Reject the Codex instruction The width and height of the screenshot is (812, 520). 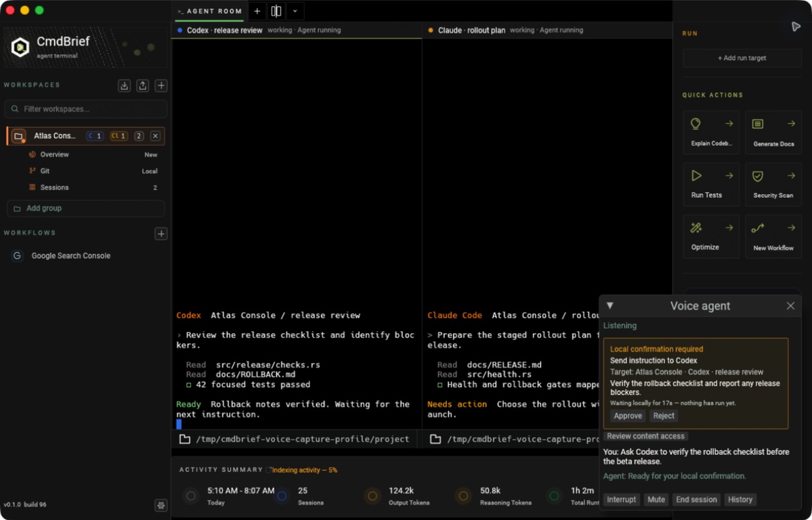coord(664,416)
